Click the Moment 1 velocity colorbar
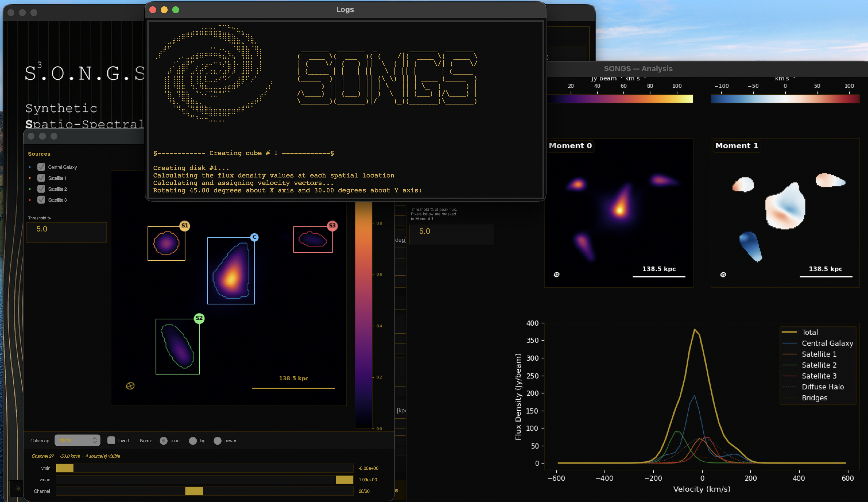Image resolution: width=868 pixels, height=502 pixels. click(x=785, y=99)
